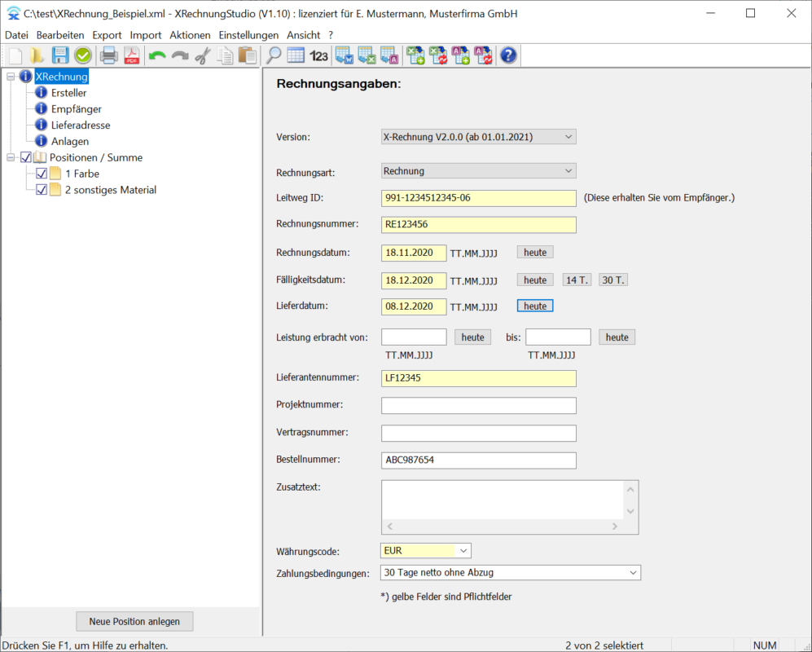
Task: Click the 14 T. due date button
Action: click(x=577, y=280)
